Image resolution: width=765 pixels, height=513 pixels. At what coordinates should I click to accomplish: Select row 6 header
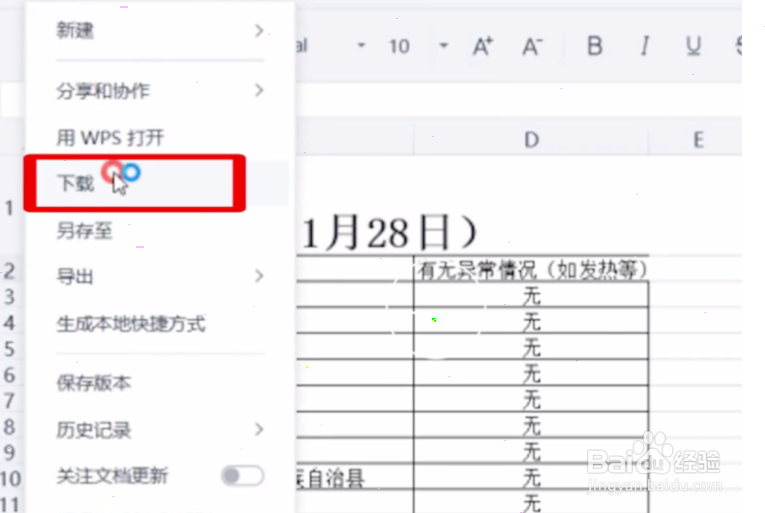pos(9,375)
